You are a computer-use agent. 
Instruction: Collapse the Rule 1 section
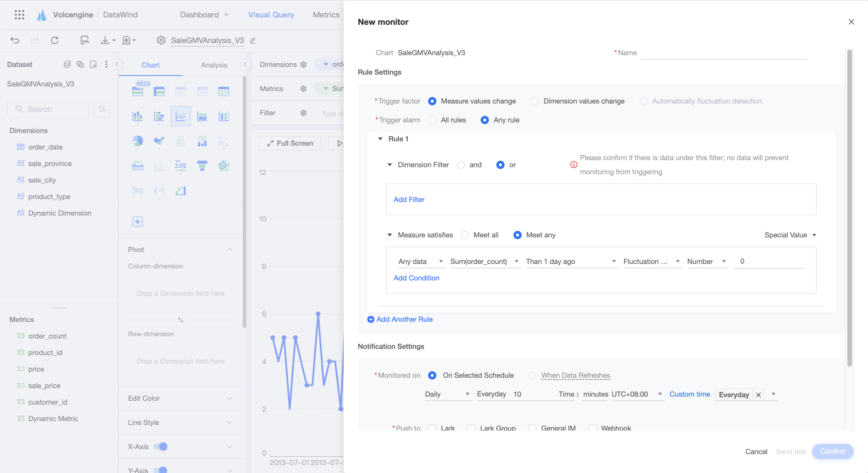click(380, 139)
